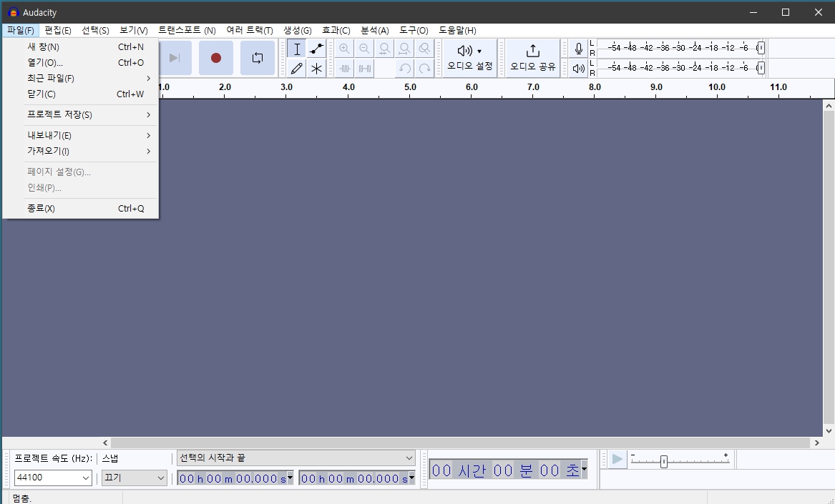The height and width of the screenshot is (504, 835).
Task: Click the Zoom Toggle icon
Action: pos(424,49)
